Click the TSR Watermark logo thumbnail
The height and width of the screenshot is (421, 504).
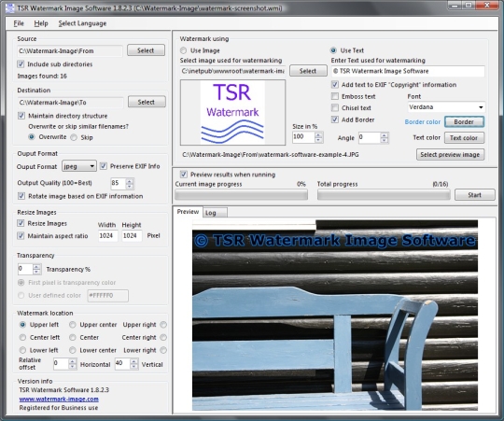pos(232,112)
